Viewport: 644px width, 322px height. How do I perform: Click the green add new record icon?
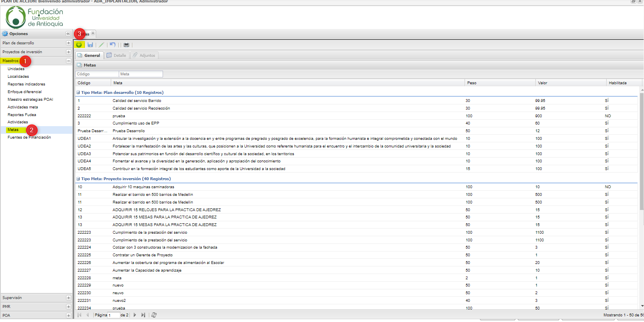click(x=79, y=45)
